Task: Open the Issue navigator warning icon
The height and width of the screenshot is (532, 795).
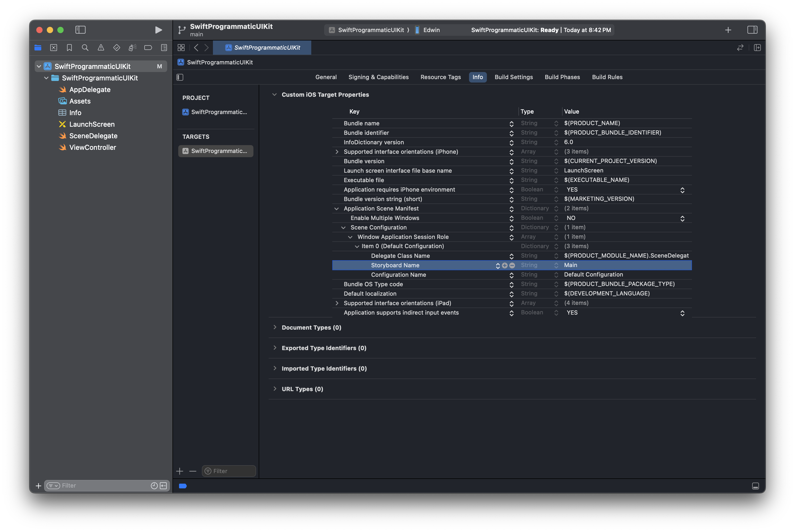Action: pos(101,48)
